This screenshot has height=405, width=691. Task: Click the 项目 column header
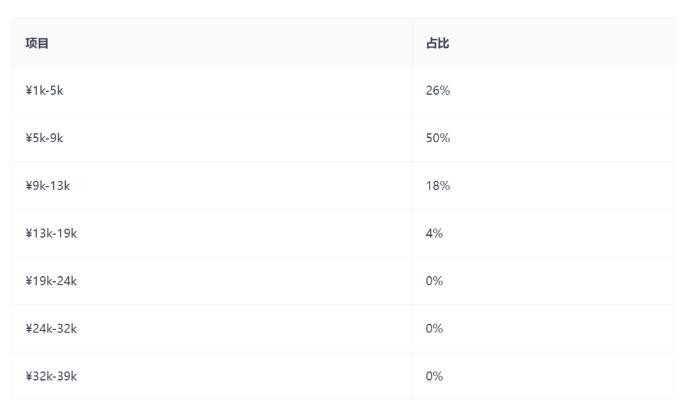(38, 43)
